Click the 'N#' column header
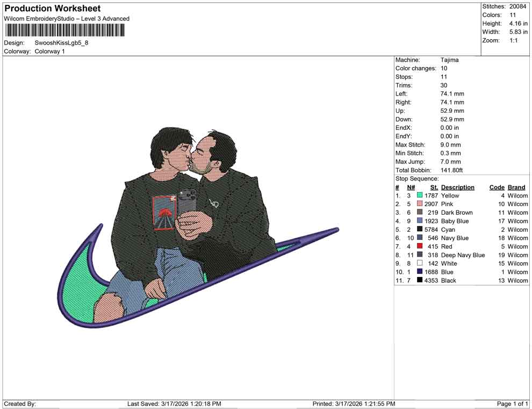 point(411,187)
